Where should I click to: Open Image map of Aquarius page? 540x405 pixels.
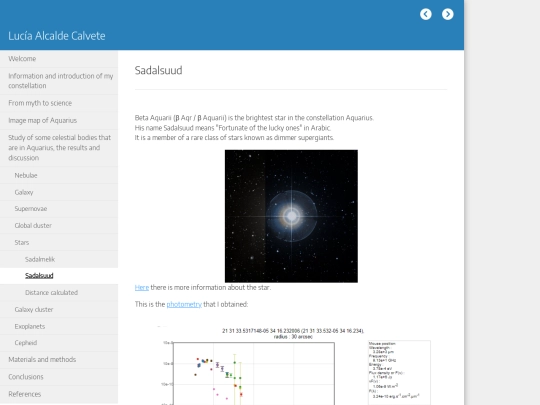pyautogui.click(x=59, y=120)
